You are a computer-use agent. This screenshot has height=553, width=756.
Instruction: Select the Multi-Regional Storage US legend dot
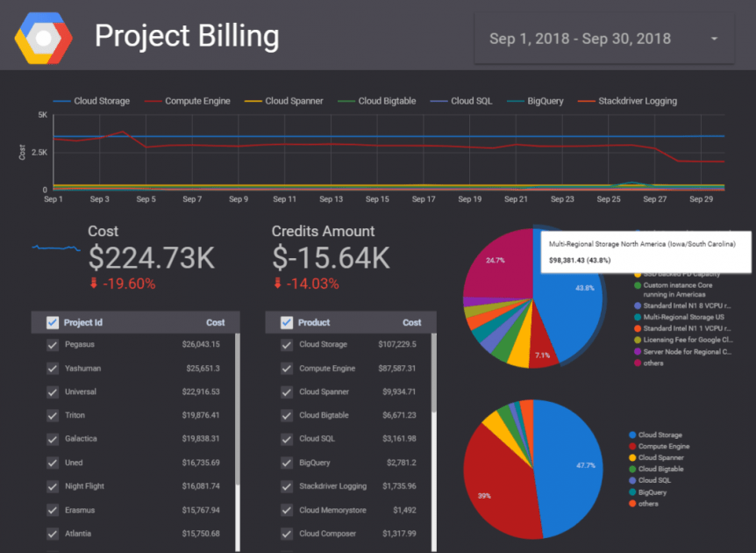[x=637, y=317]
